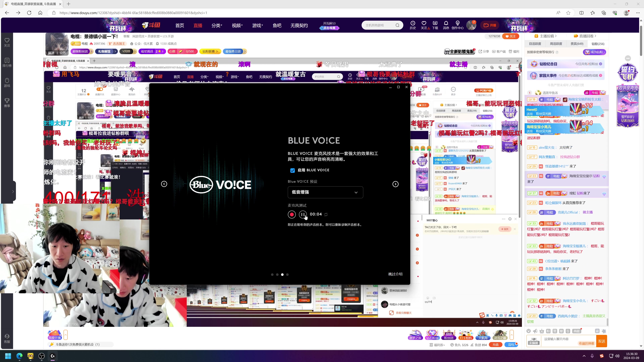The width and height of the screenshot is (644, 362).
Task: Open the 关注 heart icon in top header
Action: click(424, 25)
